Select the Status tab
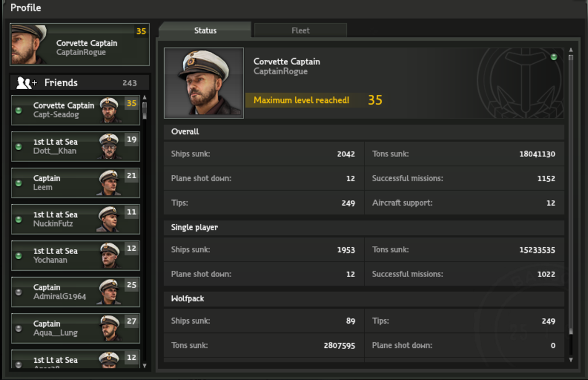The image size is (588, 380). (x=205, y=30)
